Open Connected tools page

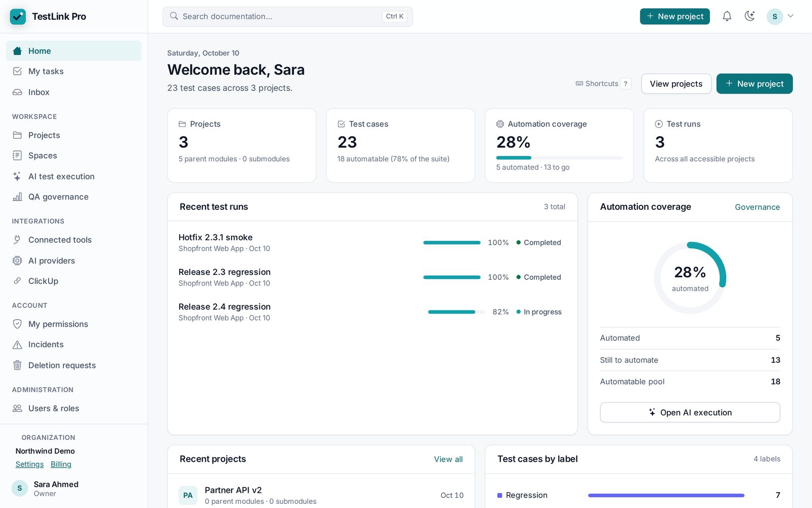click(74, 240)
